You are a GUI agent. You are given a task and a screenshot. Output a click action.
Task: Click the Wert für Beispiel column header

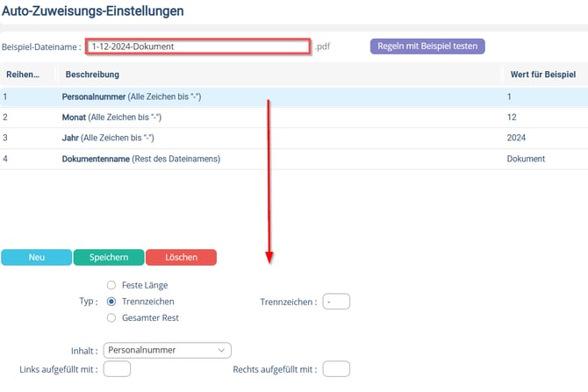(x=541, y=75)
